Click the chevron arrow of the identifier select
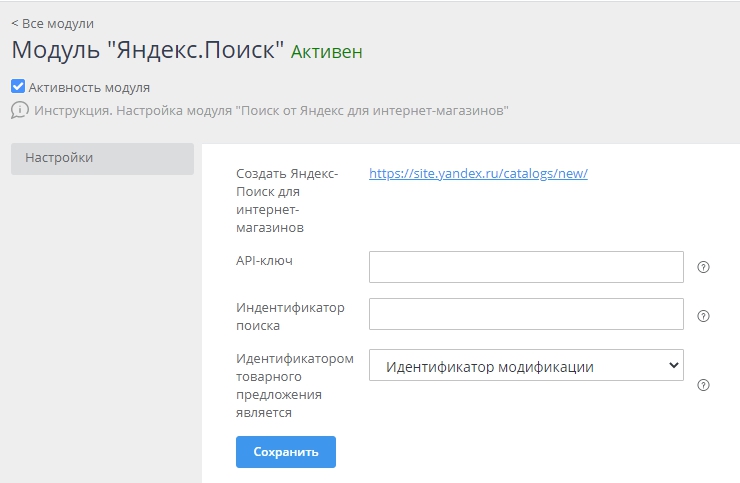 click(672, 366)
